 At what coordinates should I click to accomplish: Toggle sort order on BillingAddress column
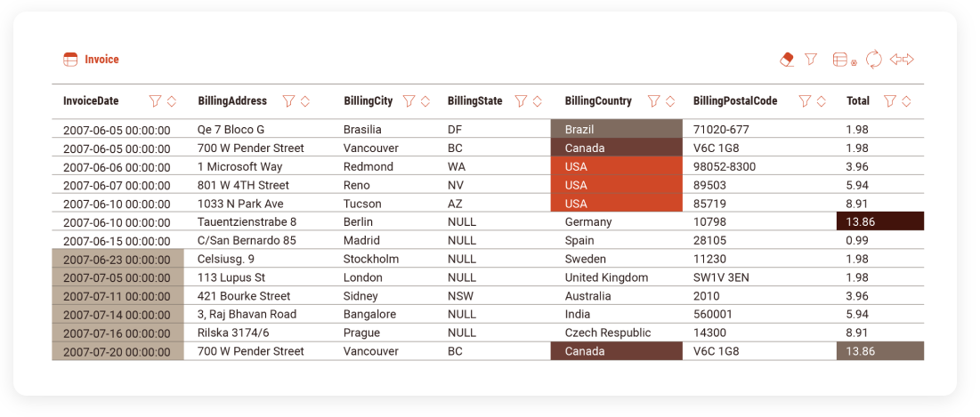point(305,101)
